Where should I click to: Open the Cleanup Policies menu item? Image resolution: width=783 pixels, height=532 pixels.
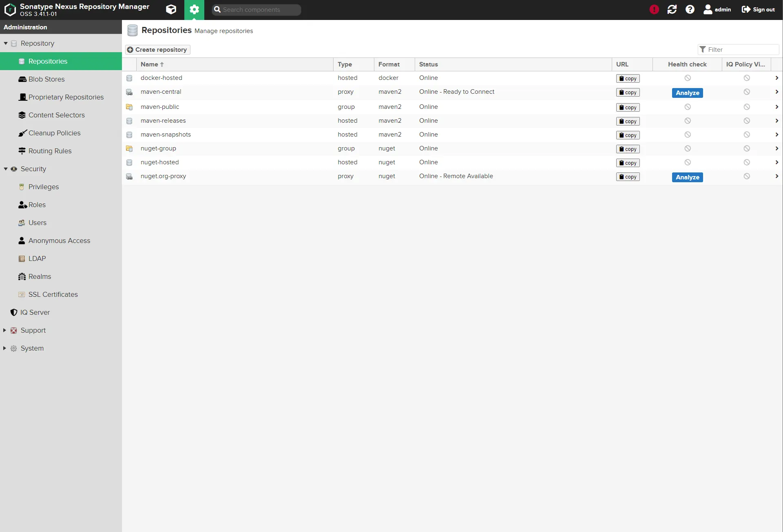pyautogui.click(x=54, y=133)
